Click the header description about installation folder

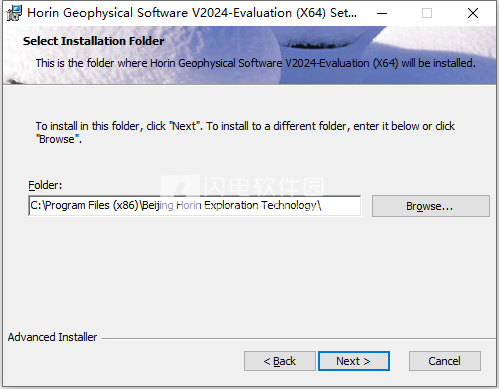point(256,63)
